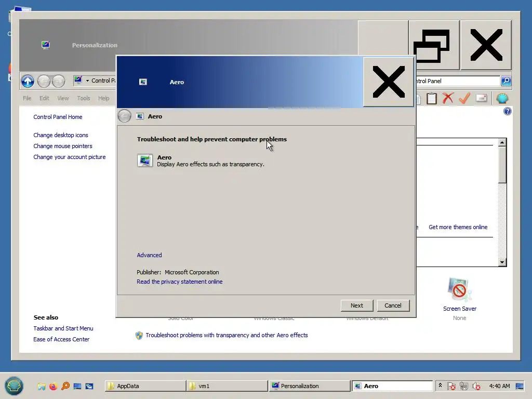Click the blue help question mark icon

tap(507, 111)
